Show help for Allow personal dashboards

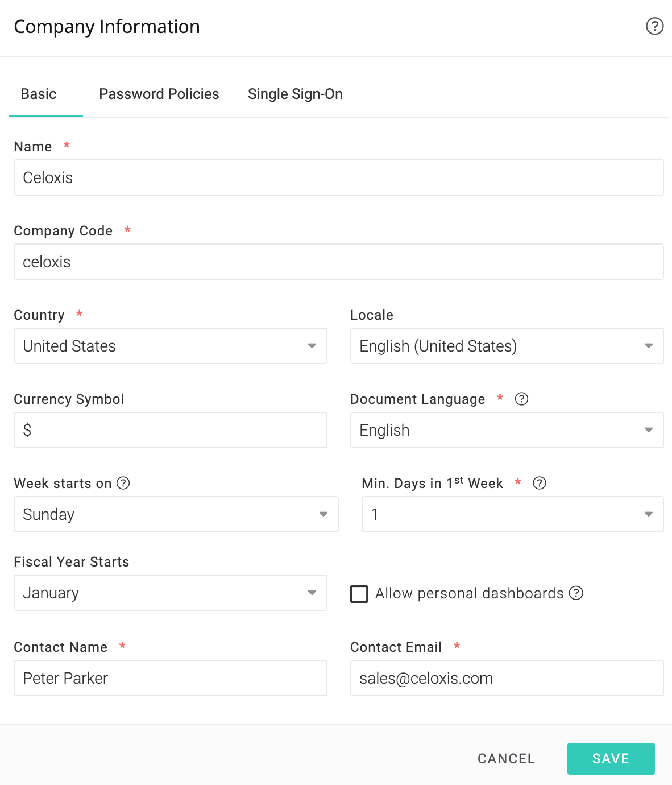576,593
